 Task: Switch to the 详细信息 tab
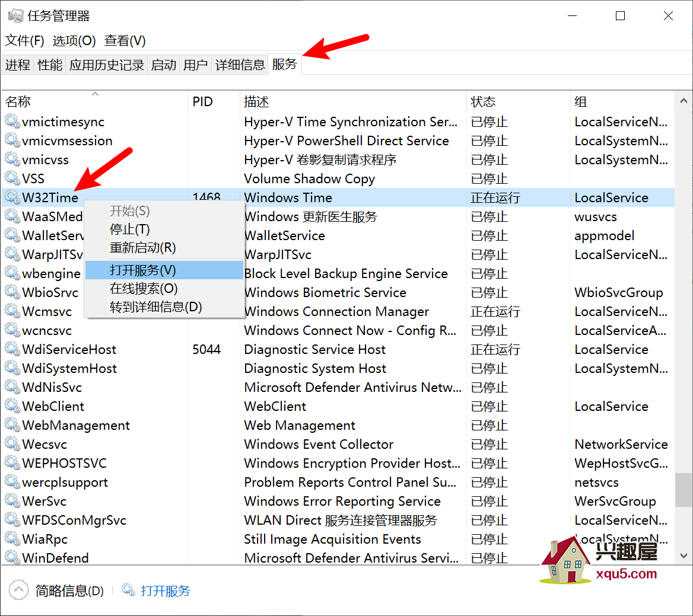tap(240, 65)
